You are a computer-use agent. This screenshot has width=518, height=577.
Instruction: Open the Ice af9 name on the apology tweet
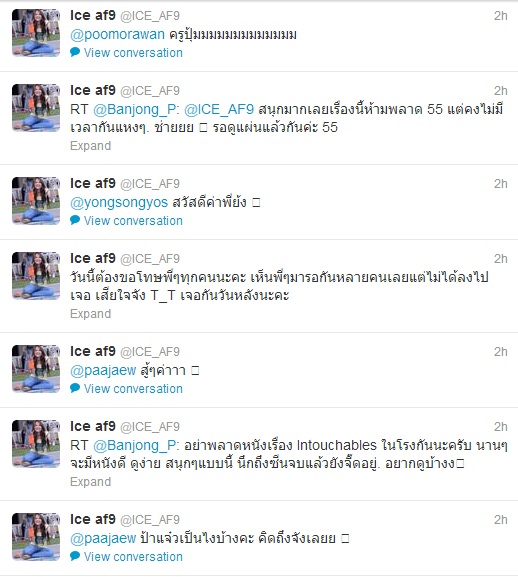tap(93, 258)
